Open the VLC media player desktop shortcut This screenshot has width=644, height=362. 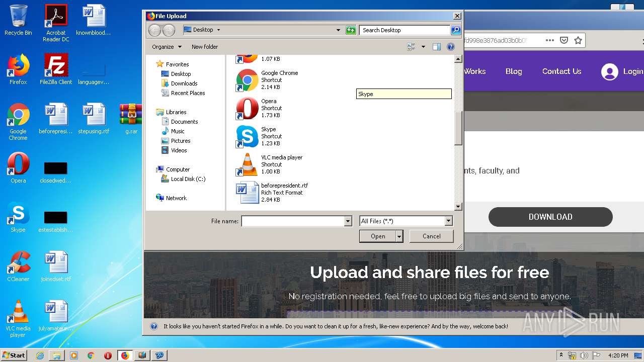point(18,319)
